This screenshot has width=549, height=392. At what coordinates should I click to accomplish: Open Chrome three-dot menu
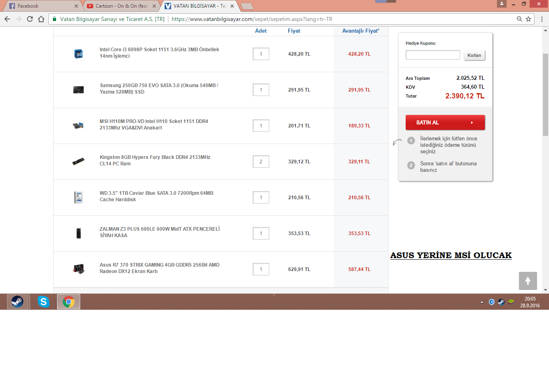[x=542, y=19]
